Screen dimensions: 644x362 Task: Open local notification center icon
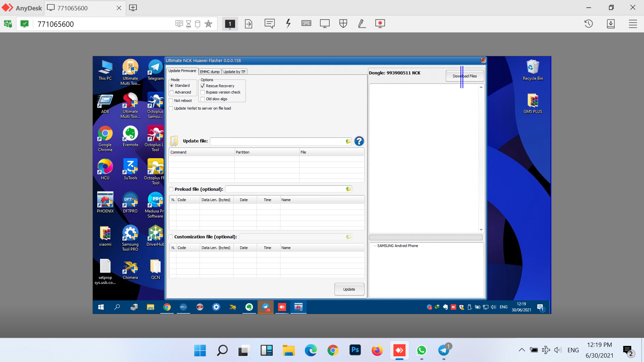[x=628, y=351]
